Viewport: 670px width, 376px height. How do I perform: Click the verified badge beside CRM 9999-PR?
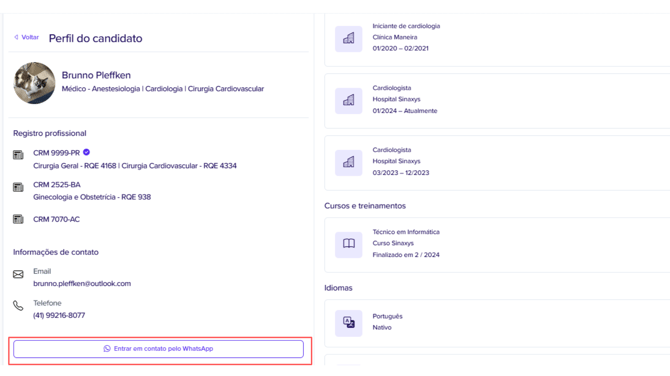coord(86,152)
